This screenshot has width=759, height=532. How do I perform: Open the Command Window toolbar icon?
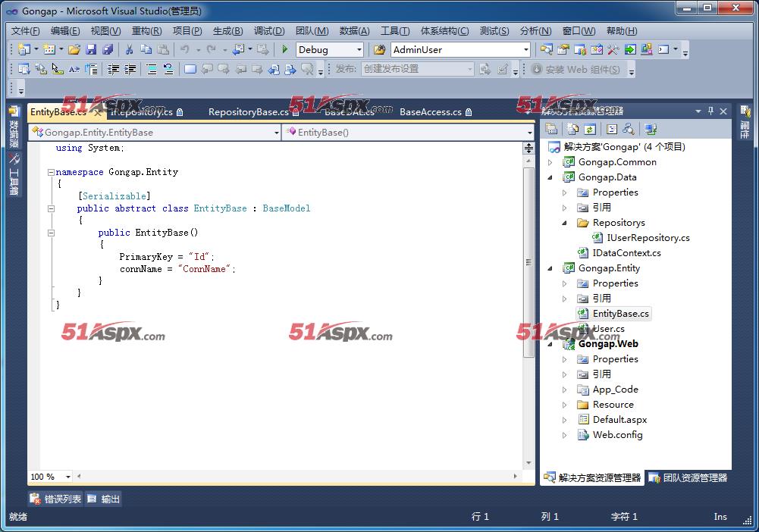pos(663,49)
